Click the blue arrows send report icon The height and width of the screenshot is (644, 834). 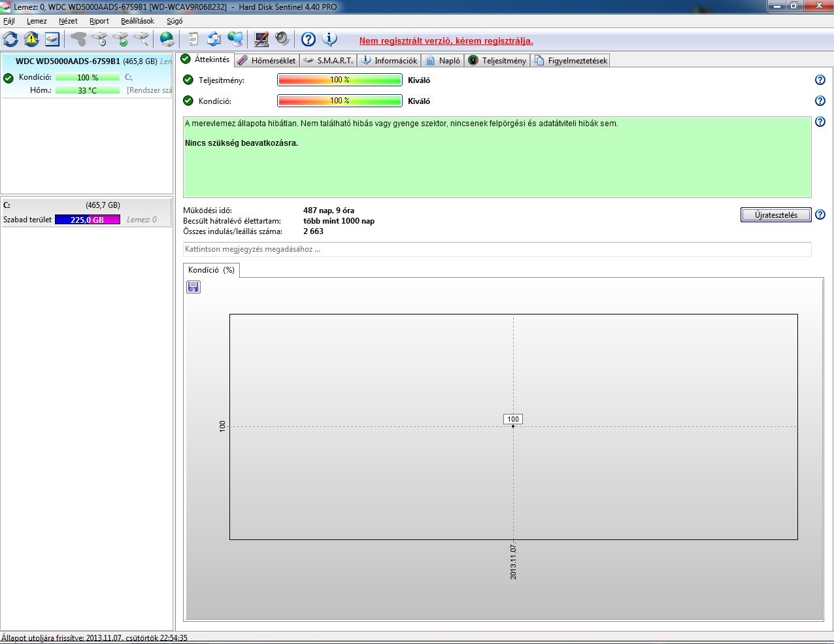[x=214, y=39]
